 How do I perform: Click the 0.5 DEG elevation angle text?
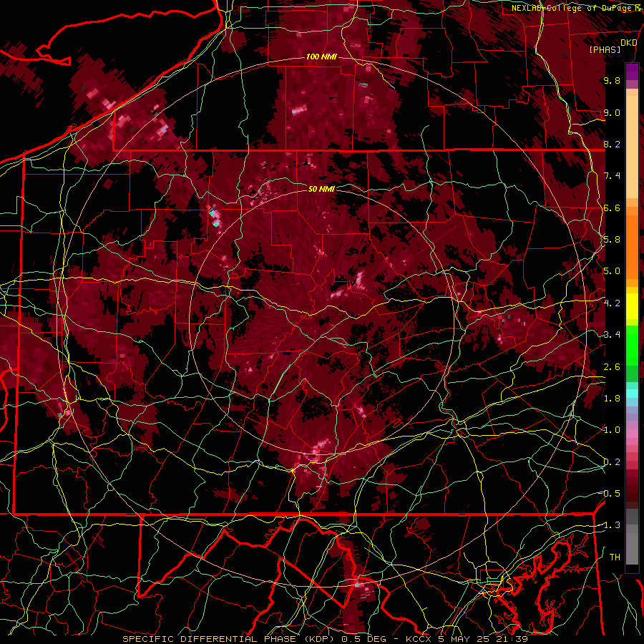(x=366, y=639)
